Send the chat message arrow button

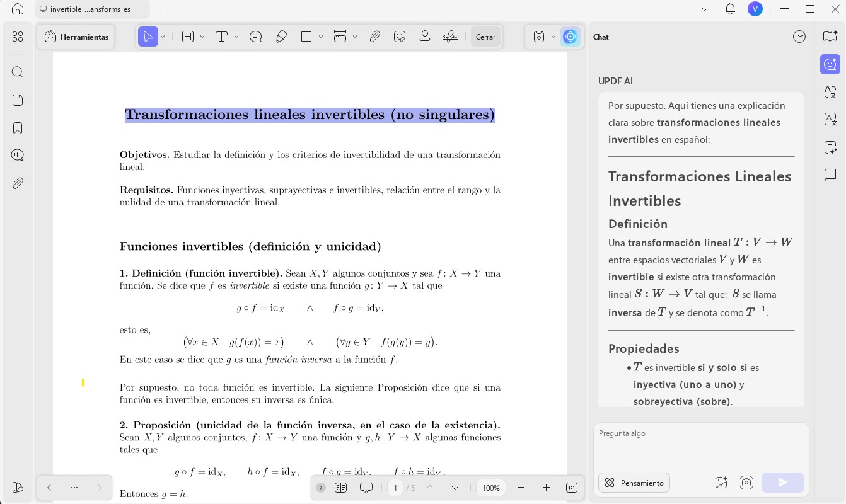click(783, 483)
